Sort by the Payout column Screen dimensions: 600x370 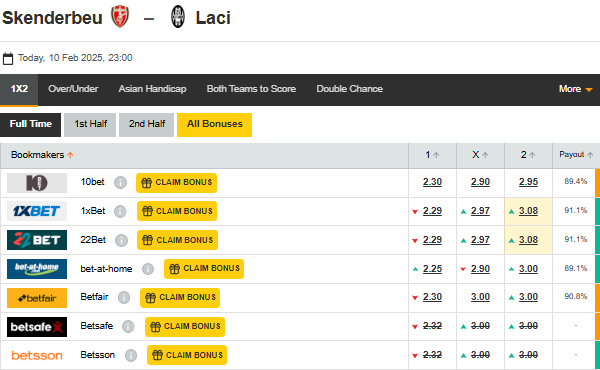[x=576, y=155]
